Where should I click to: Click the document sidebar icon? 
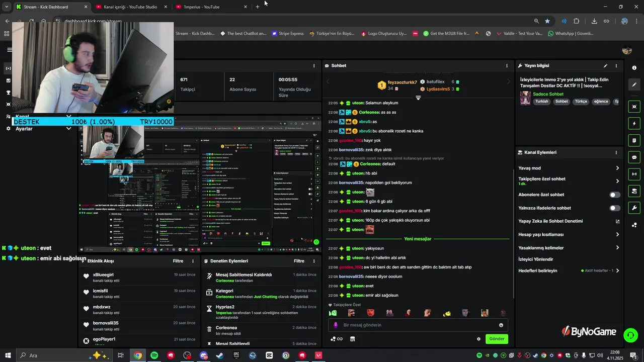[x=634, y=140]
